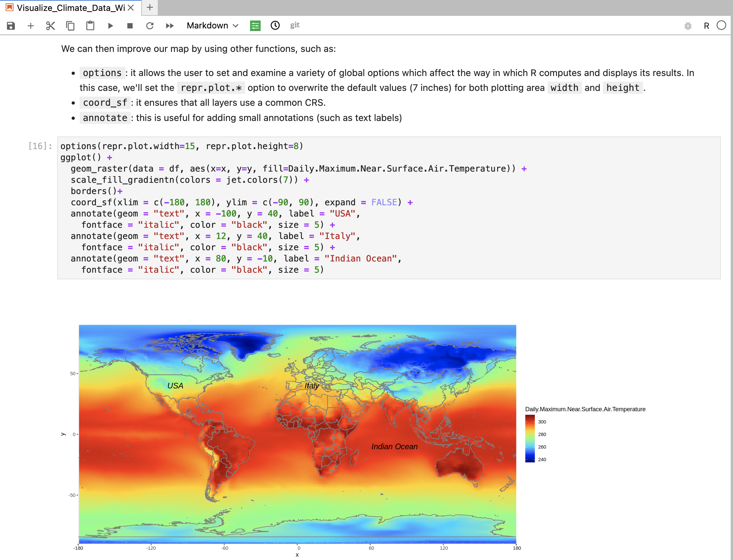733x560 pixels.
Task: Click the R kernel name
Action: coord(706,26)
